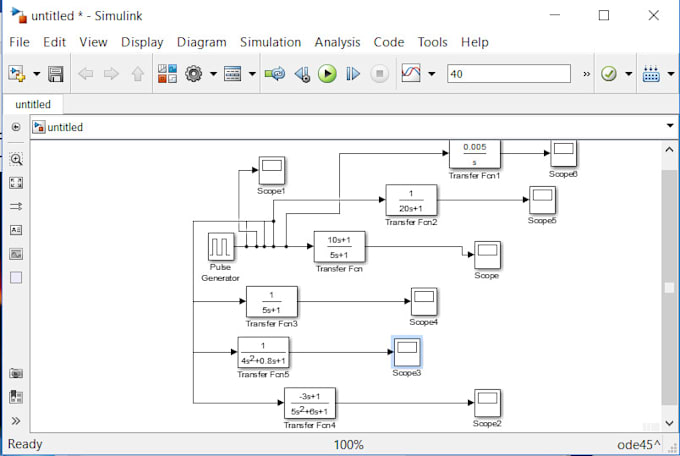This screenshot has width=680, height=456.
Task: Toggle the Hide/Show Model Browser button
Action: pos(16,127)
